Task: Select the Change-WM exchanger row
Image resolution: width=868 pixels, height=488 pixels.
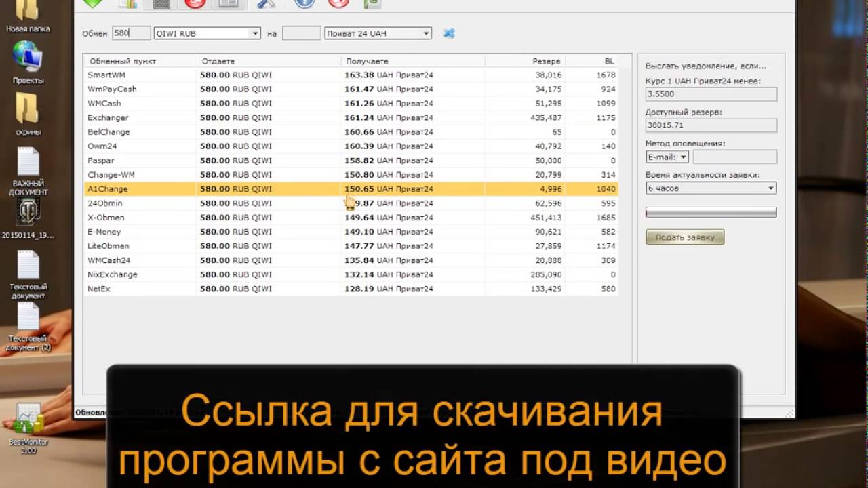Action: click(351, 174)
